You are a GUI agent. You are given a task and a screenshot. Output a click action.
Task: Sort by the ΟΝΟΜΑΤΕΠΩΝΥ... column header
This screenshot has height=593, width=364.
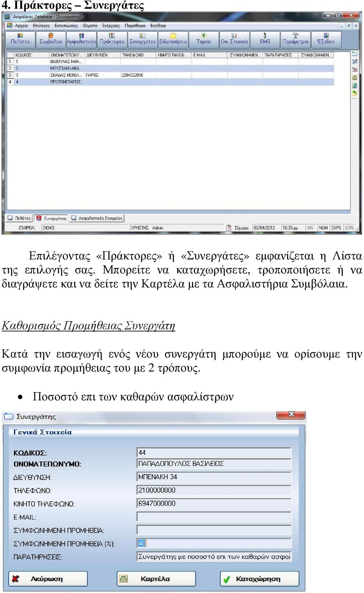coord(67,55)
